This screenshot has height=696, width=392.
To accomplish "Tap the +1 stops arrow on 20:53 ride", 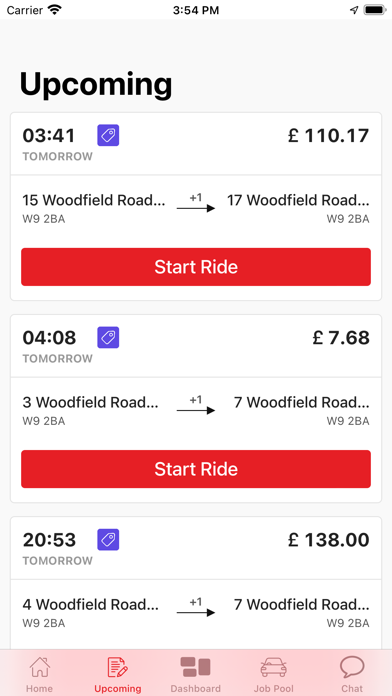I will (x=196, y=607).
